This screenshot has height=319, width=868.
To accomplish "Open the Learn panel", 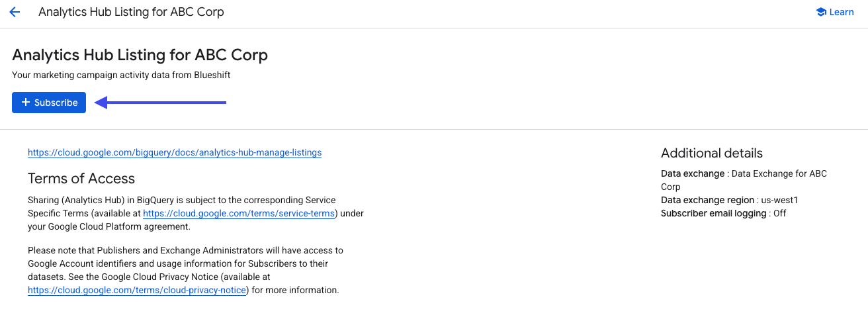I will pos(835,12).
